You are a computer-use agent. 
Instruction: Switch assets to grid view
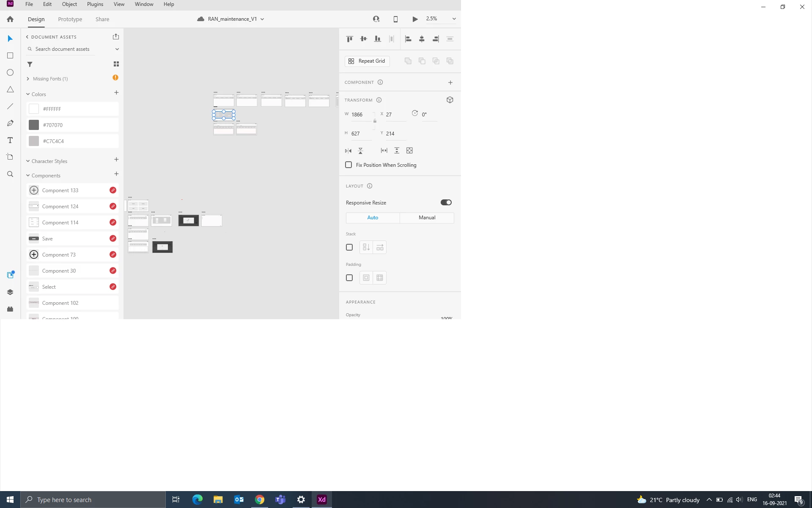[x=116, y=64]
